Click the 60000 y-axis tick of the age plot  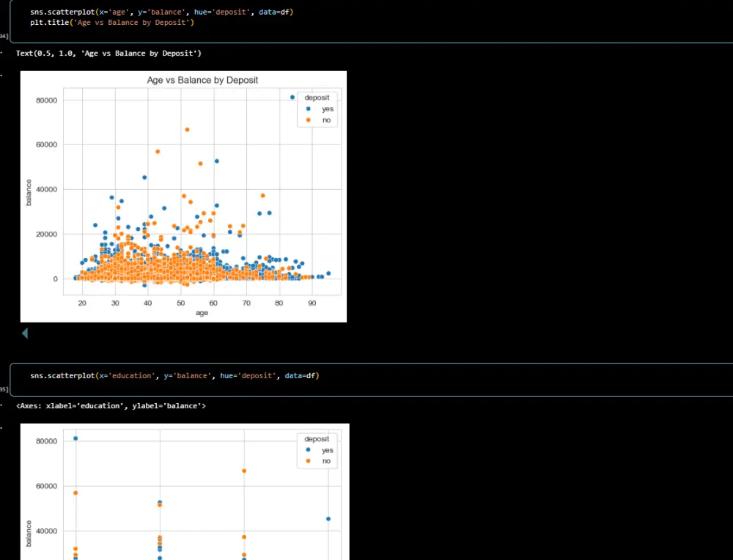point(47,145)
